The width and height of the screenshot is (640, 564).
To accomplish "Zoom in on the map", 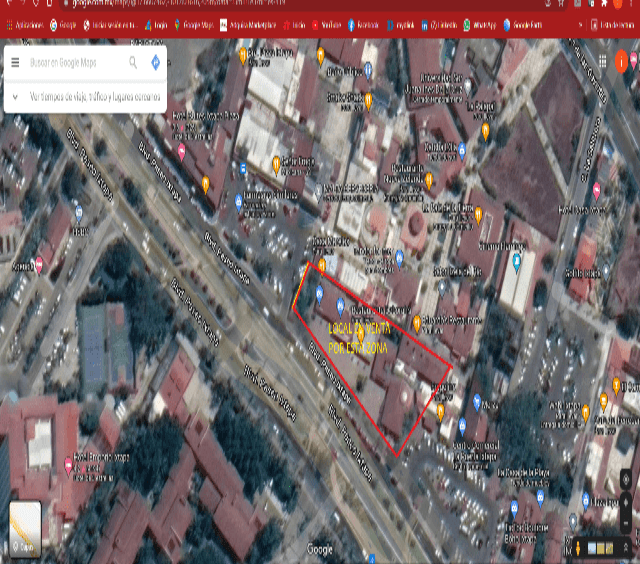I will coord(625,503).
